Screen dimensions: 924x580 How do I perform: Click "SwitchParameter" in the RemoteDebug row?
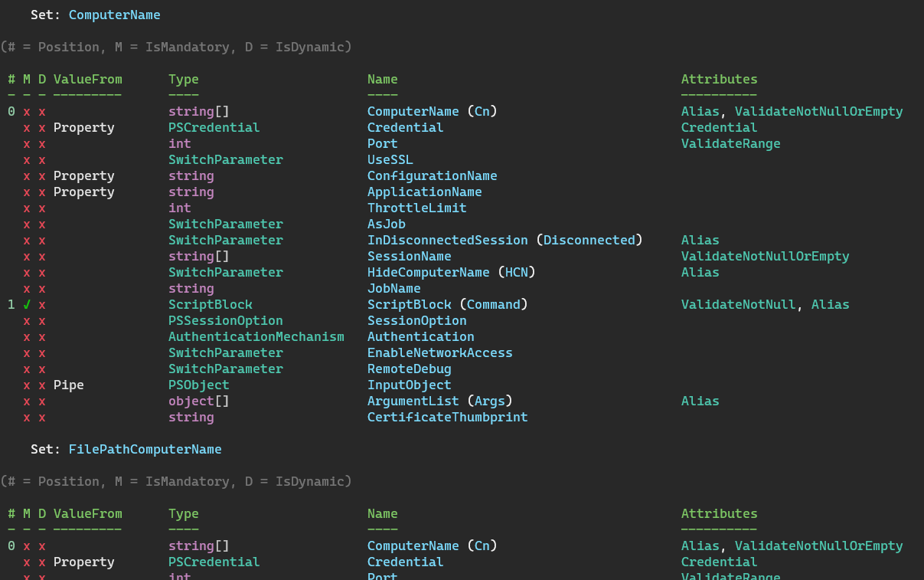click(x=226, y=369)
